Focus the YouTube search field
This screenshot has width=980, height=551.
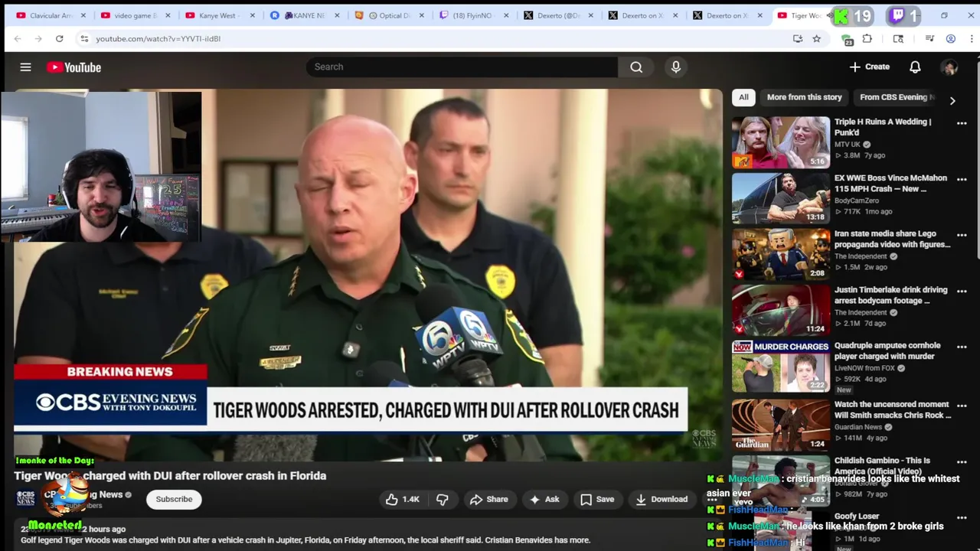tap(462, 67)
